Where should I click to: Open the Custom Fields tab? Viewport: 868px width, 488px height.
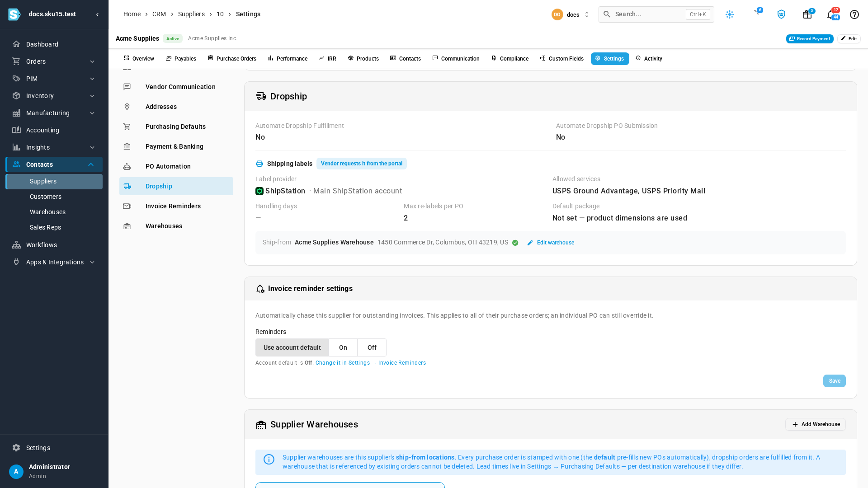coord(561,59)
